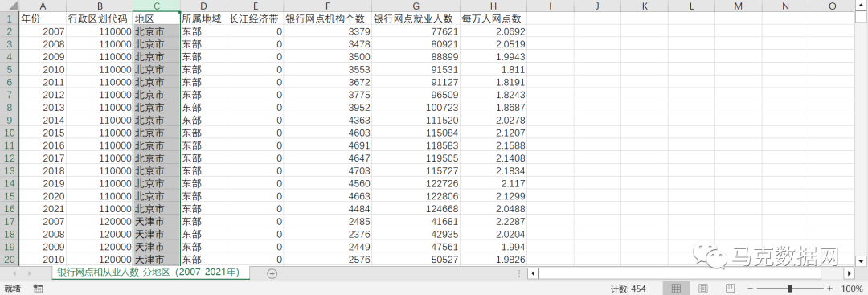Select column A header
Image resolution: width=868 pixels, height=295 pixels.
click(x=43, y=6)
